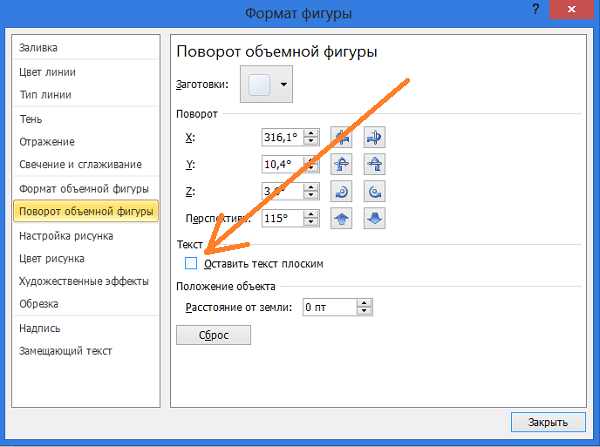
Task: Click the Закрыть button
Action: (x=547, y=421)
